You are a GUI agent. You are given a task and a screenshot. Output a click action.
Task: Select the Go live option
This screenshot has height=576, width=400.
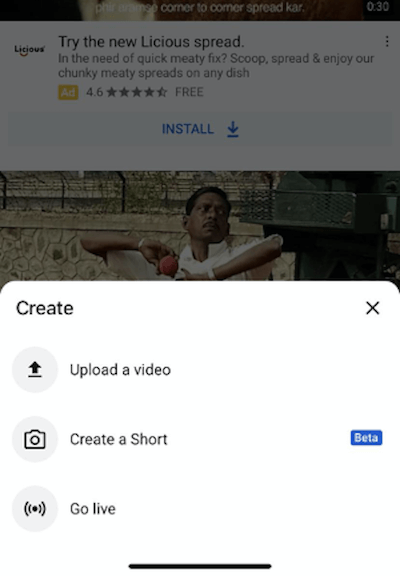(200, 509)
